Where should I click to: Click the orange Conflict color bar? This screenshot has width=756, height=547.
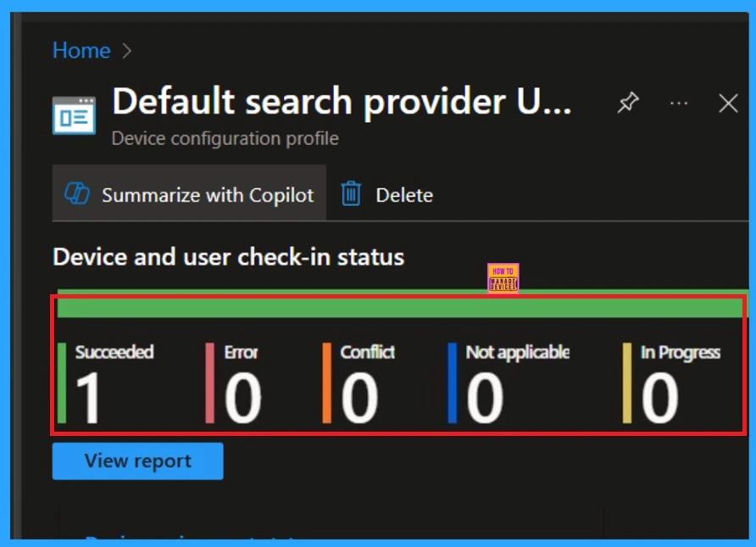click(327, 383)
